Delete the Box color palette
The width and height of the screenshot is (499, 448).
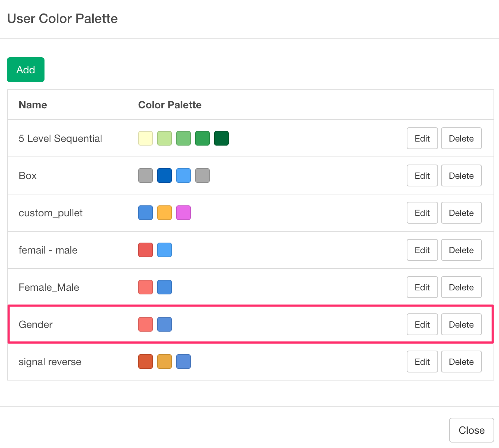[x=461, y=176]
